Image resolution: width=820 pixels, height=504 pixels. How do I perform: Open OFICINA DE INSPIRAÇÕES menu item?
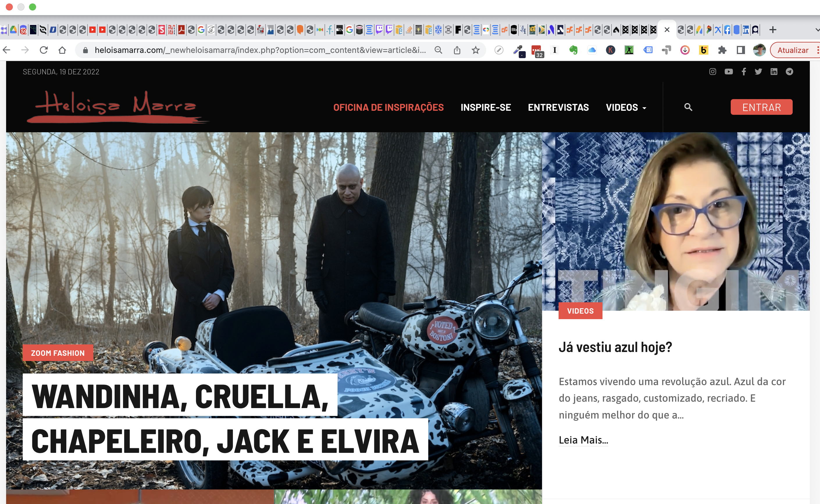[388, 107]
